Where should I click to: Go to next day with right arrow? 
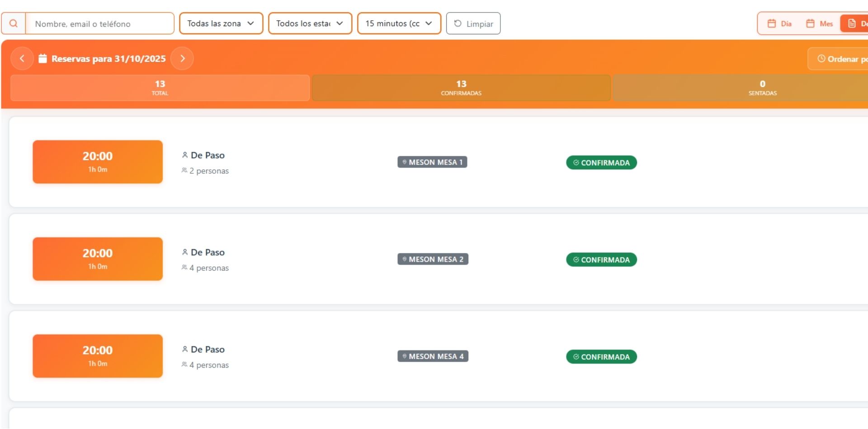tap(182, 59)
